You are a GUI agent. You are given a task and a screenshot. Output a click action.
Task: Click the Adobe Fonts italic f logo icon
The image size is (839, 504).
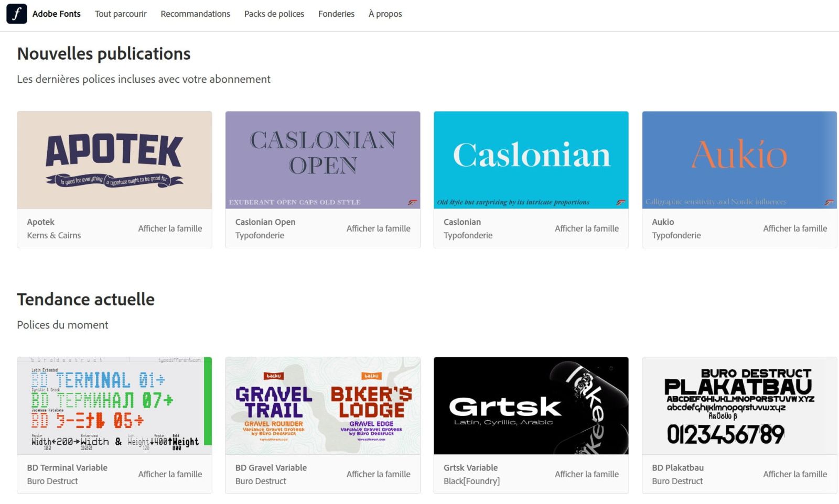tap(17, 14)
